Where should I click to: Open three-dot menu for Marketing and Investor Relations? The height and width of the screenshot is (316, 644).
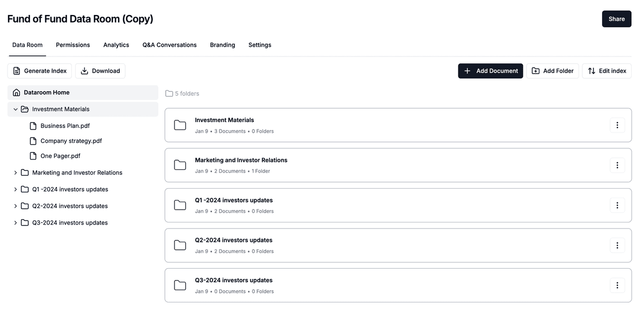click(x=617, y=166)
